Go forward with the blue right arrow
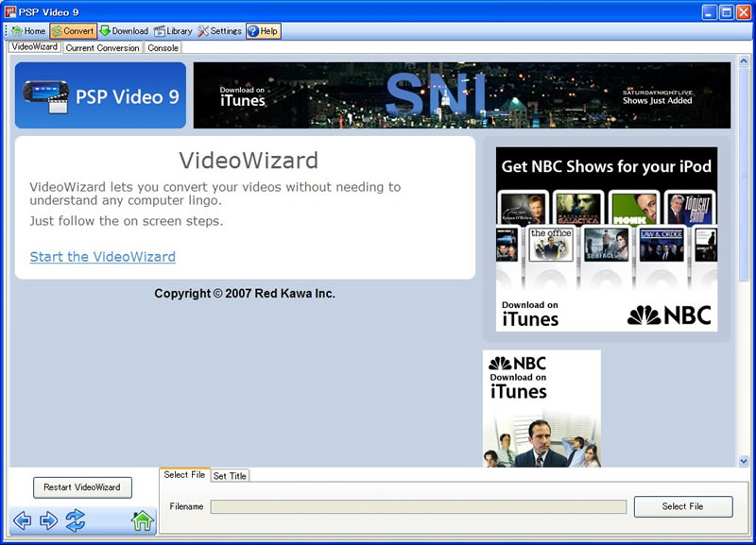The height and width of the screenshot is (545, 756). 49,520
